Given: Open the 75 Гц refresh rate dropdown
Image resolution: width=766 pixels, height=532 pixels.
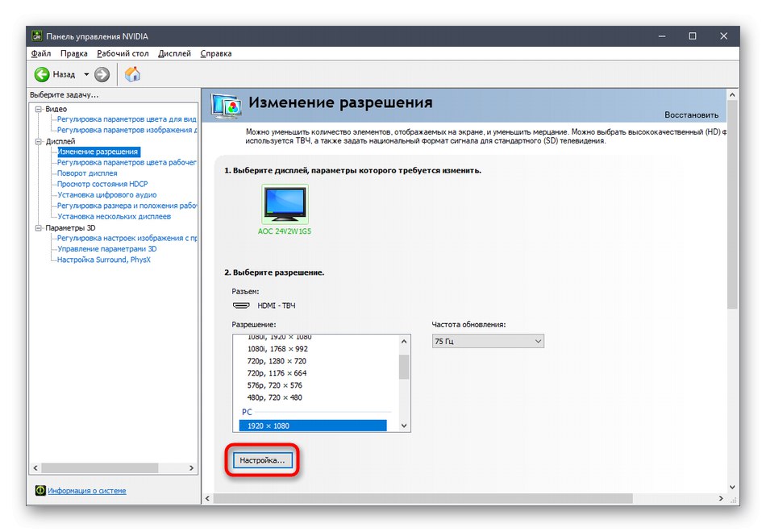Looking at the screenshot, I should [x=488, y=341].
